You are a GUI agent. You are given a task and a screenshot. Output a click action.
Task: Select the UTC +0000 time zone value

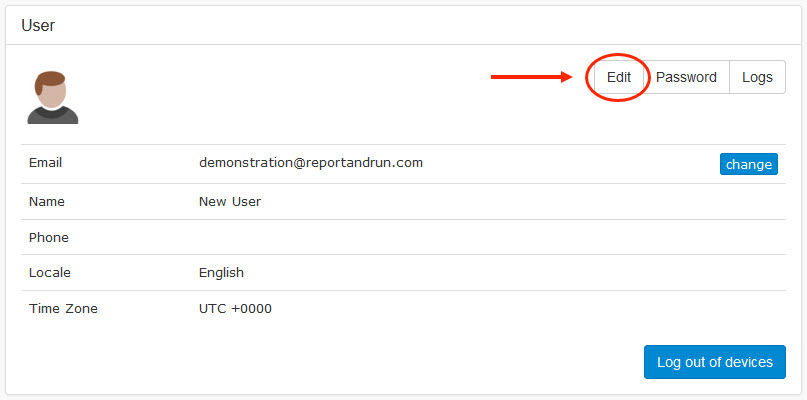click(x=235, y=308)
